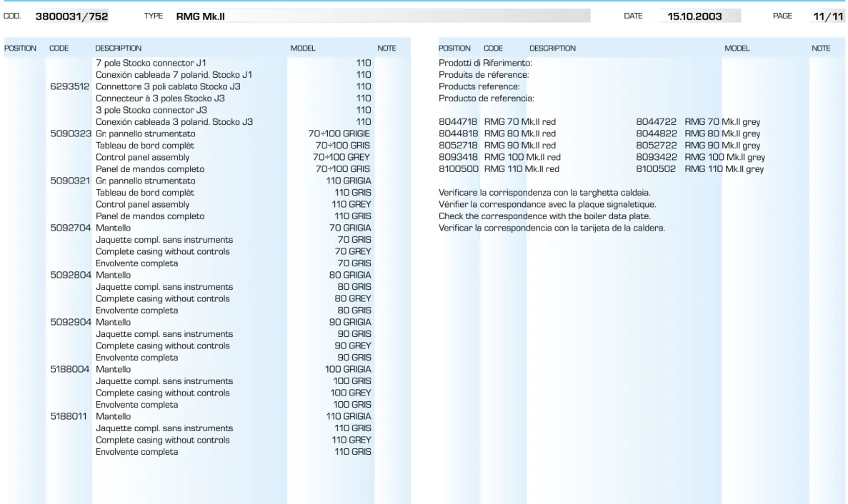Screen dimensions: 848x504
Task: Click 'Vérifier la correspondance avec la plaque signaletique.'
Action: tap(547, 204)
